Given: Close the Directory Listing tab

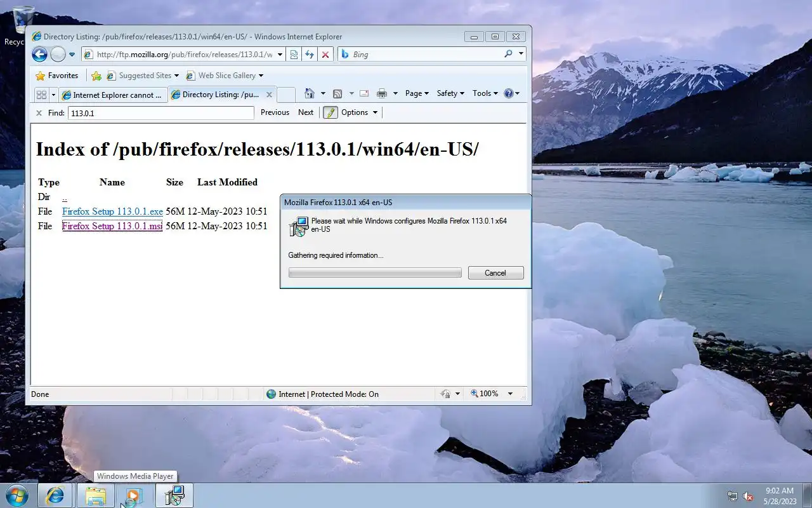Looking at the screenshot, I should (269, 95).
